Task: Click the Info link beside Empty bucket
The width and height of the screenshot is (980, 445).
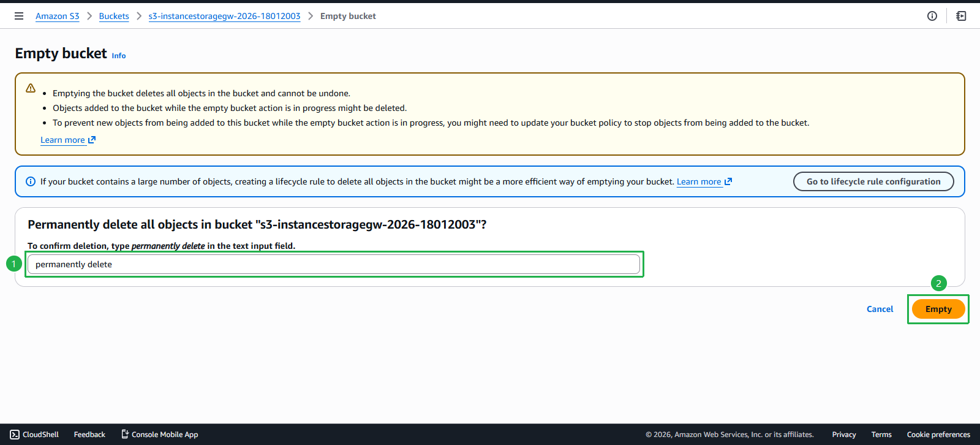Action: [x=119, y=56]
